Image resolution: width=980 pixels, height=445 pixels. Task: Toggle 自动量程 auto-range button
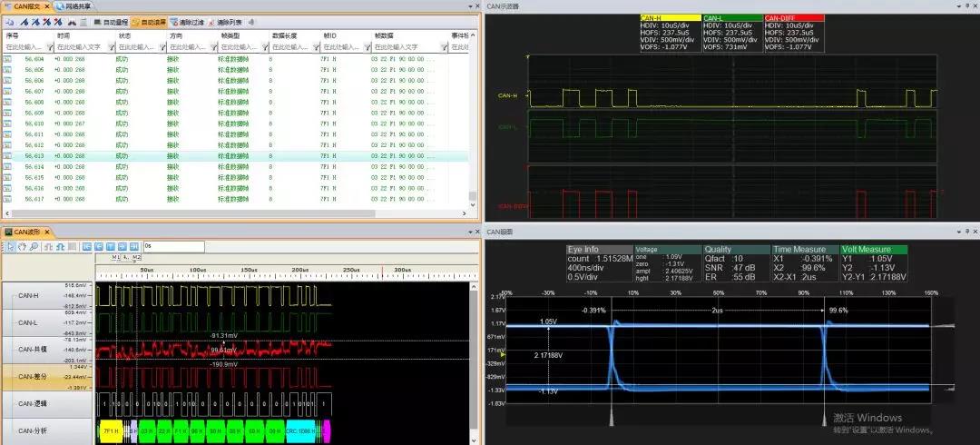click(111, 22)
